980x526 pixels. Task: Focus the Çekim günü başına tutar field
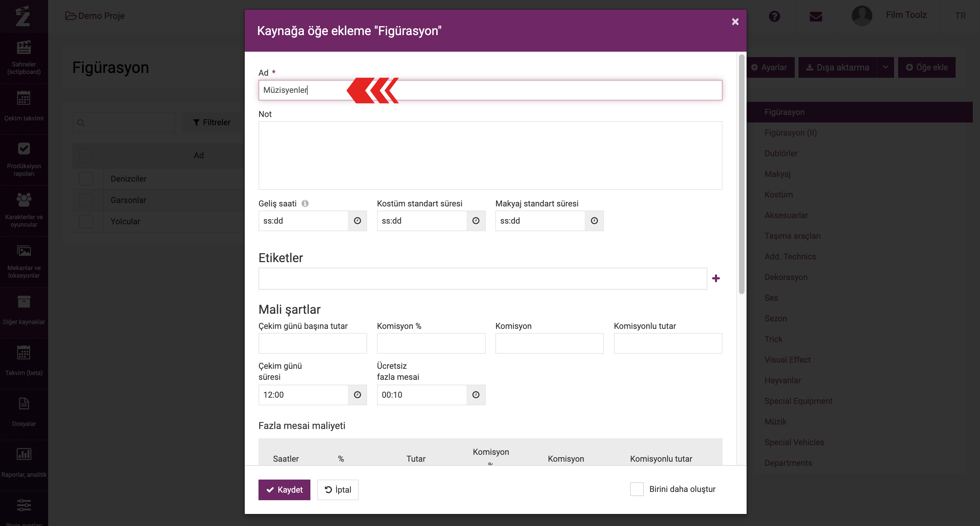[312, 343]
